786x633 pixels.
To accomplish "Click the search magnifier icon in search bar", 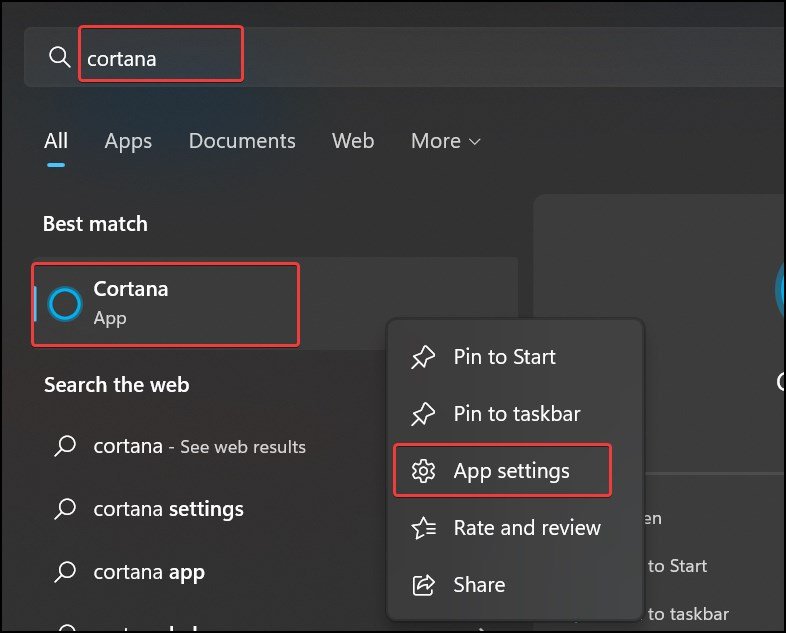I will pyautogui.click(x=60, y=57).
